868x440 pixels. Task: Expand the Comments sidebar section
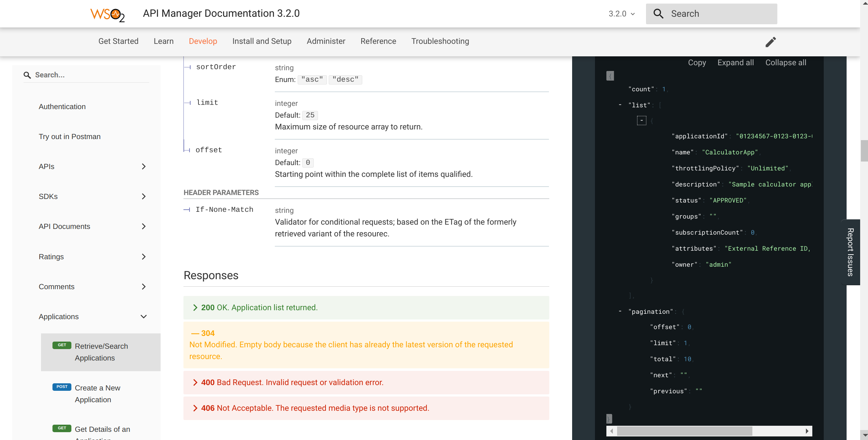coord(144,287)
